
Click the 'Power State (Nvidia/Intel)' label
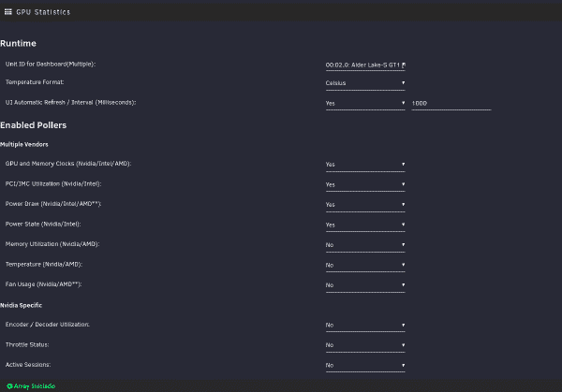click(x=43, y=225)
